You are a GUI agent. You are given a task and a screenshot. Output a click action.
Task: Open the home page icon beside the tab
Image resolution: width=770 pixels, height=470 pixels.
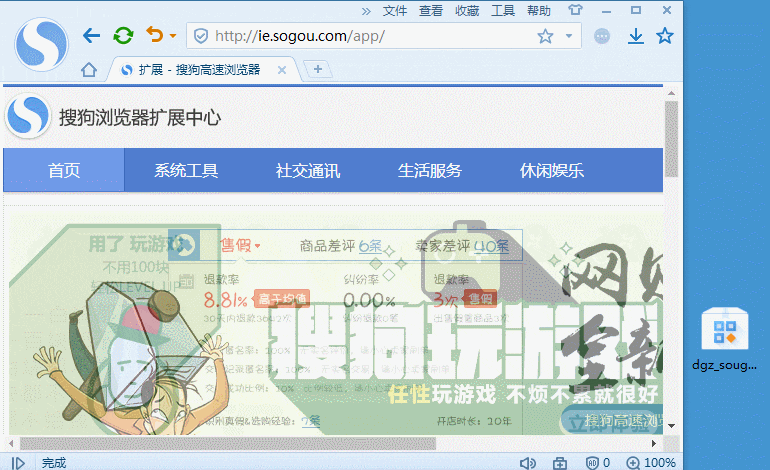pos(89,70)
